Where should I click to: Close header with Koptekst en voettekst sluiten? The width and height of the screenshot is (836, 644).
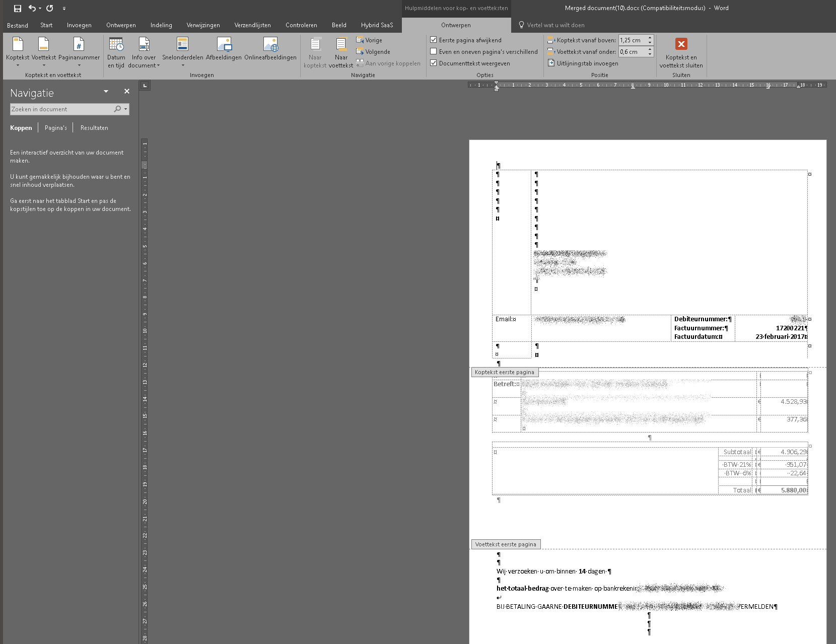pyautogui.click(x=681, y=45)
